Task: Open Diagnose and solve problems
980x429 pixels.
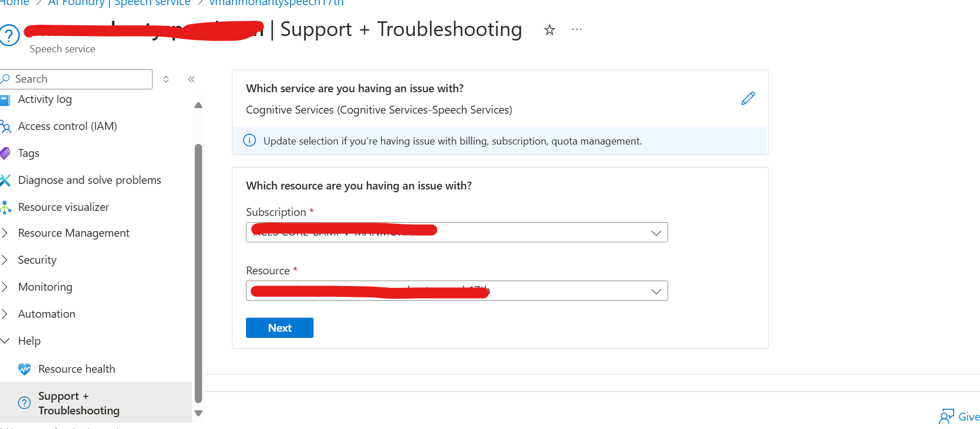Action: point(90,180)
